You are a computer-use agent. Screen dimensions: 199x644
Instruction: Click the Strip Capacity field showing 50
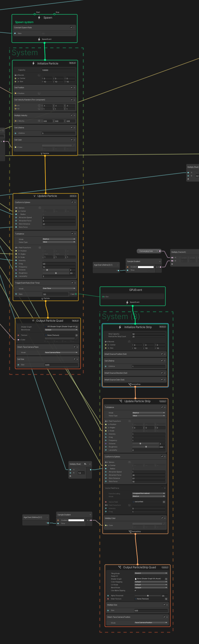149,334
